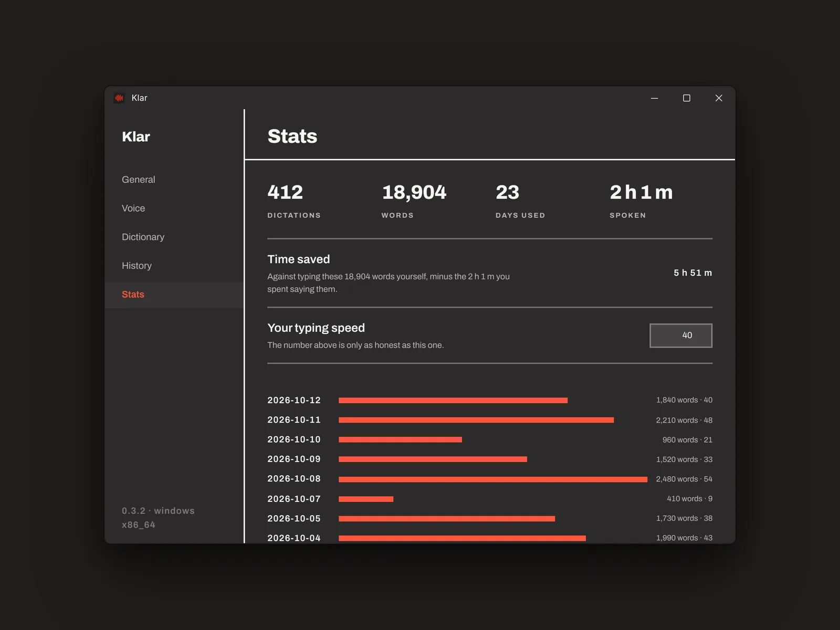Open the History section
The height and width of the screenshot is (630, 840).
(174, 266)
